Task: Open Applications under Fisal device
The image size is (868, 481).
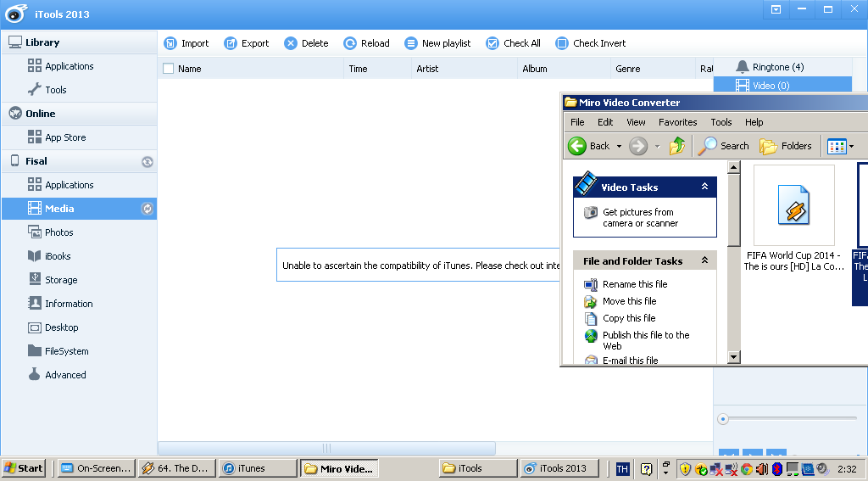Action: click(79, 185)
